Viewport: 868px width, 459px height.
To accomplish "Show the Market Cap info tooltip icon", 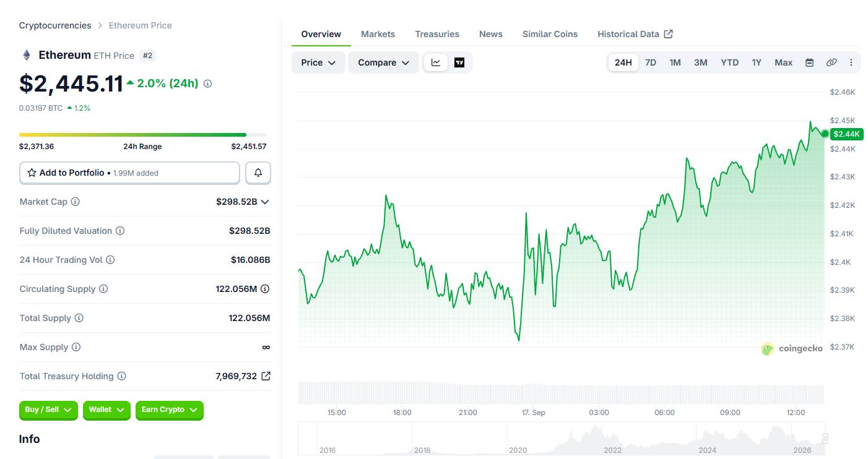I will [76, 202].
